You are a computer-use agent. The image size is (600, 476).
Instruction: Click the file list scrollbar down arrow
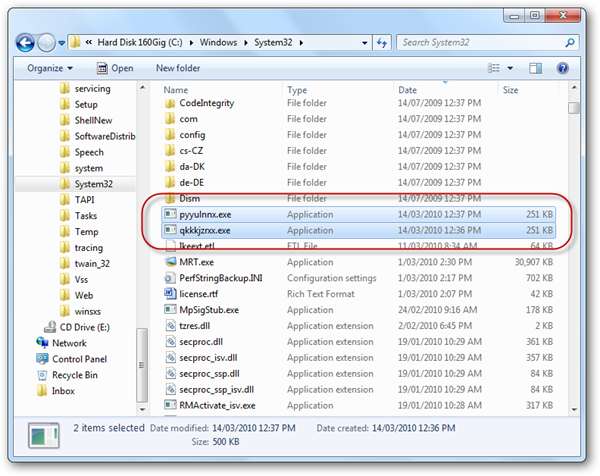coord(574,409)
